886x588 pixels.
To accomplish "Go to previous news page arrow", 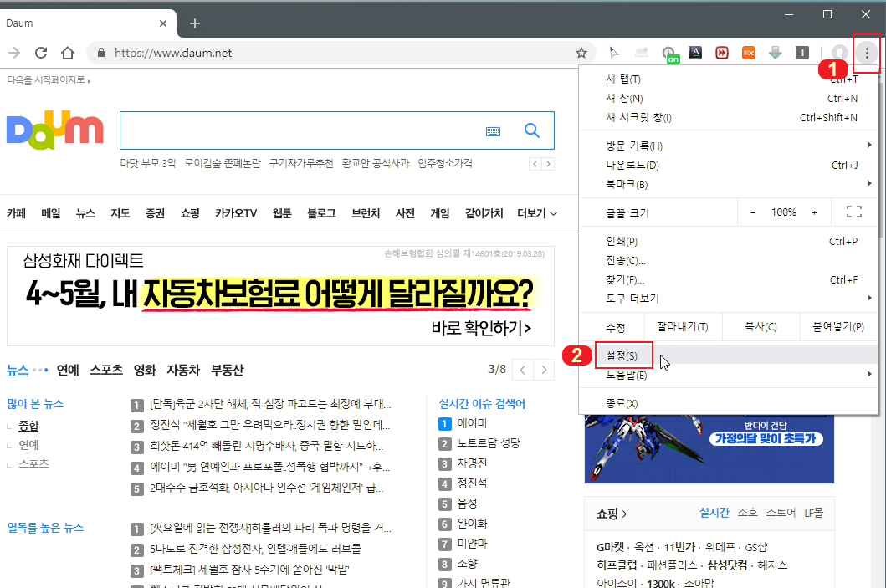I will [523, 370].
